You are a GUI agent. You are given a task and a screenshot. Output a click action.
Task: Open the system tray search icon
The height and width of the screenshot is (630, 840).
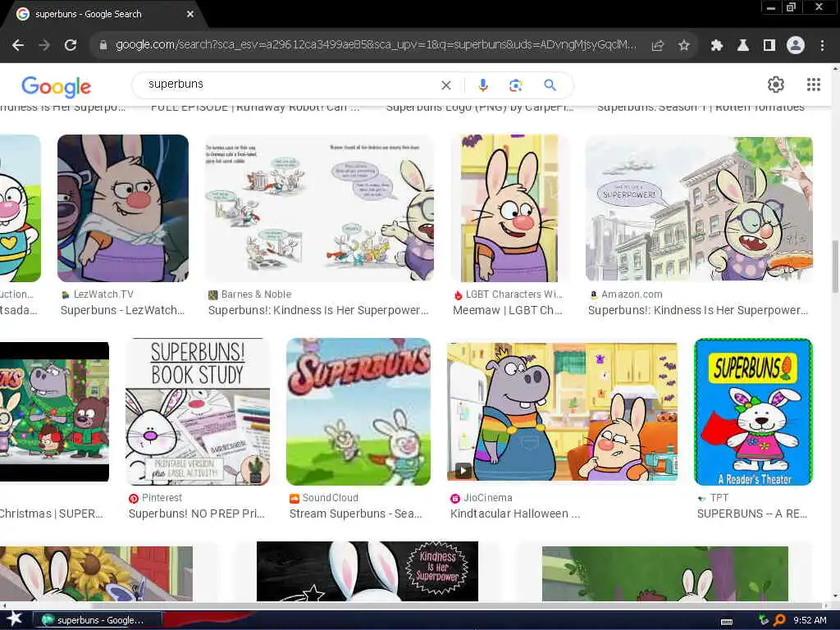[779, 620]
